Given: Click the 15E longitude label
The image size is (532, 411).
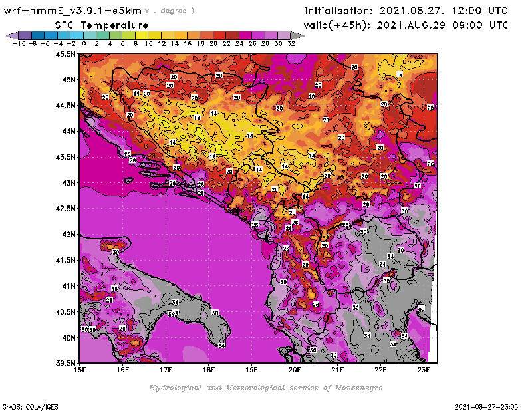Looking at the screenshot, I should [80, 370].
